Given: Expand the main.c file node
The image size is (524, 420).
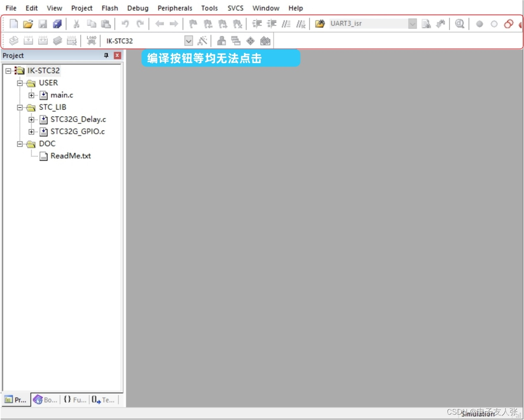Looking at the screenshot, I should click(31, 95).
